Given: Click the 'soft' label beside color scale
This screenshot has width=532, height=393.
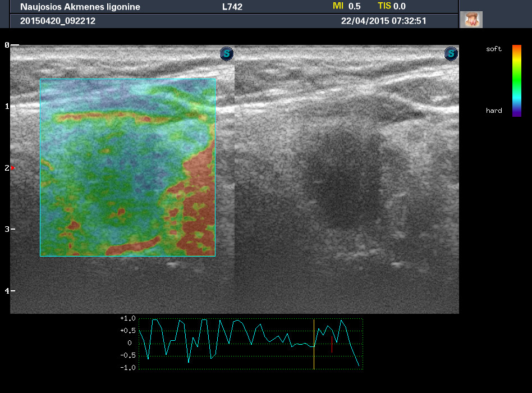Looking at the screenshot, I should [494, 49].
